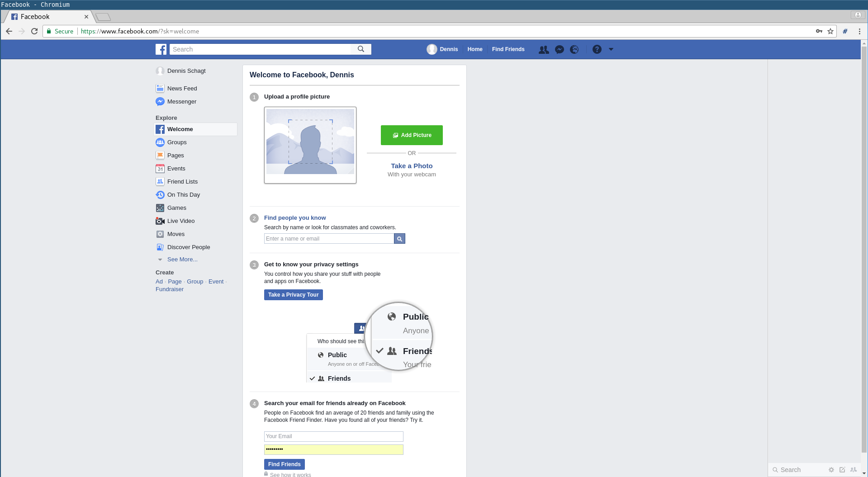Click Fundraiser link under Create
Viewport: 868px width, 477px height.
point(170,289)
